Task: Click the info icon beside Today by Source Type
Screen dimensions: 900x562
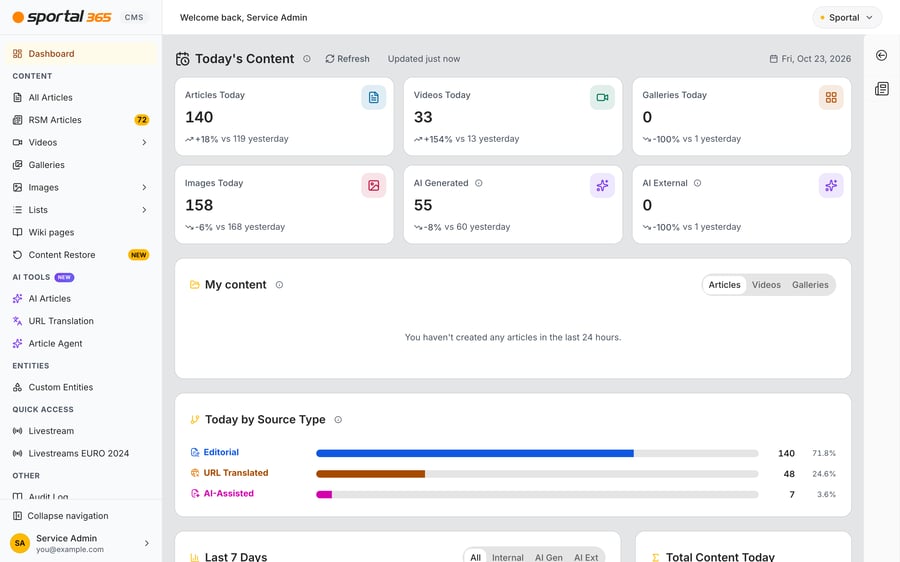Action: click(338, 420)
